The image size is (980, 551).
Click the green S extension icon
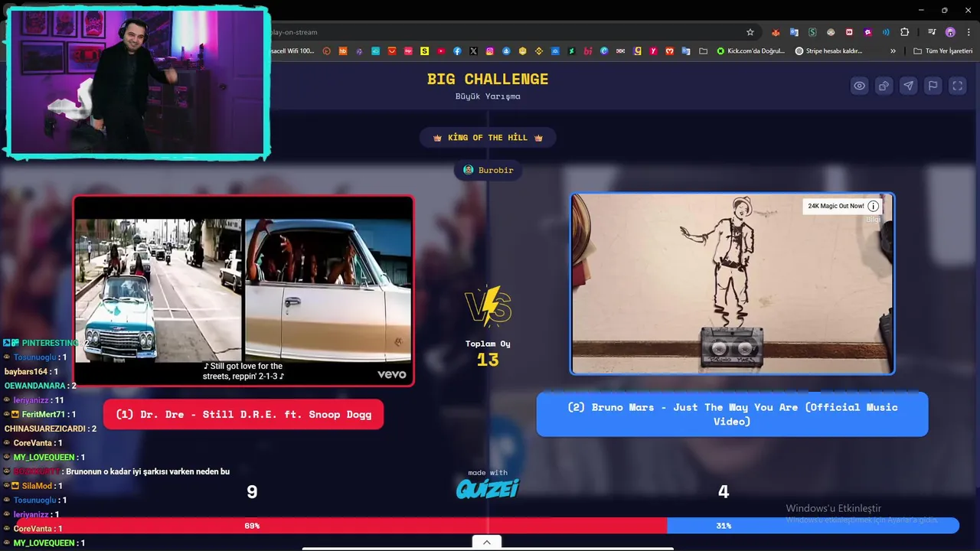click(812, 32)
